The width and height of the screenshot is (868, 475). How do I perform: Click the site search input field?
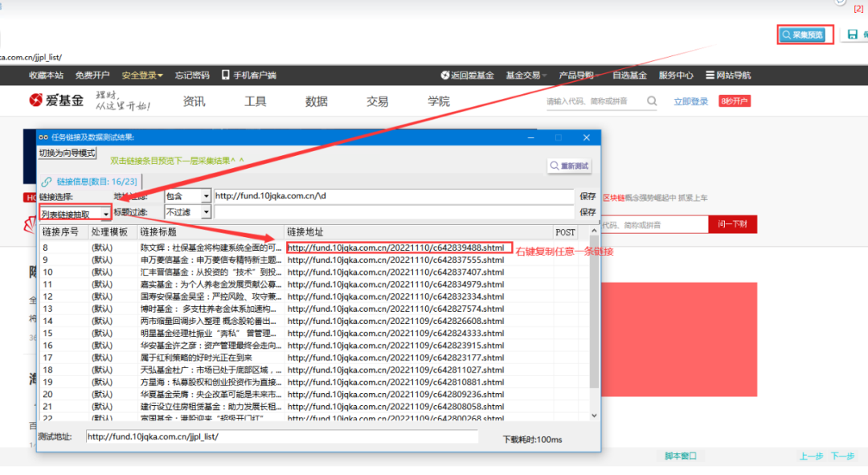pos(595,101)
